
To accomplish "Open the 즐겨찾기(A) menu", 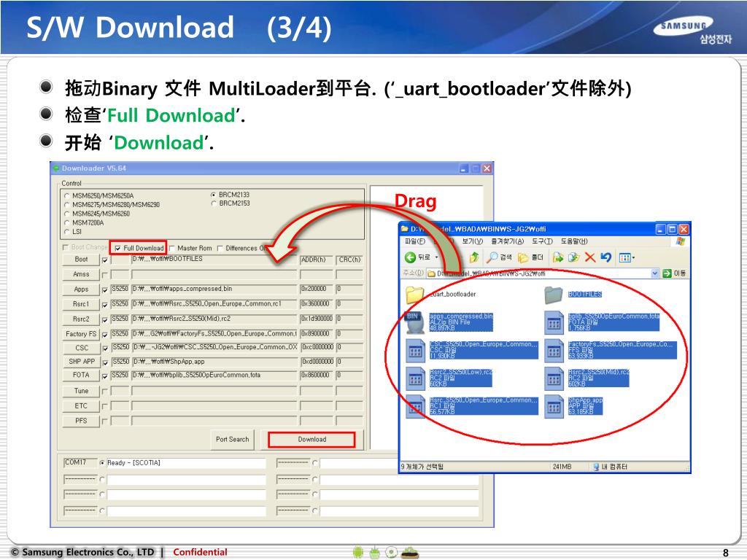I will pos(508,241).
